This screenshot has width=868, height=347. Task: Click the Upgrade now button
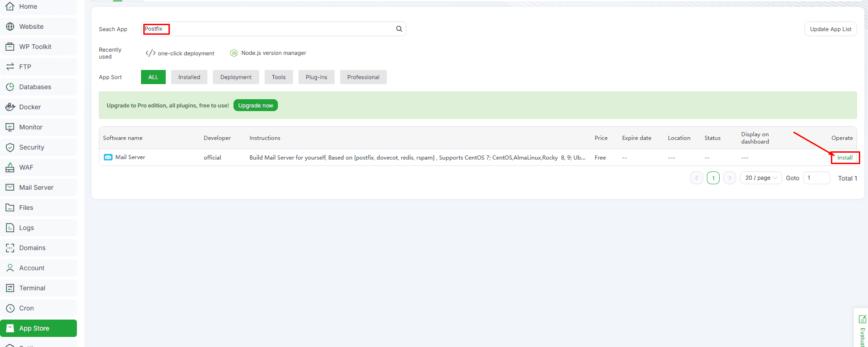coord(255,106)
